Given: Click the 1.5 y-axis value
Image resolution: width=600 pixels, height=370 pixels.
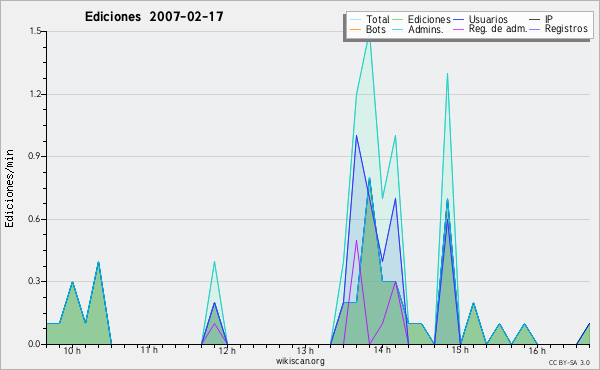Looking at the screenshot, I should tap(35, 31).
